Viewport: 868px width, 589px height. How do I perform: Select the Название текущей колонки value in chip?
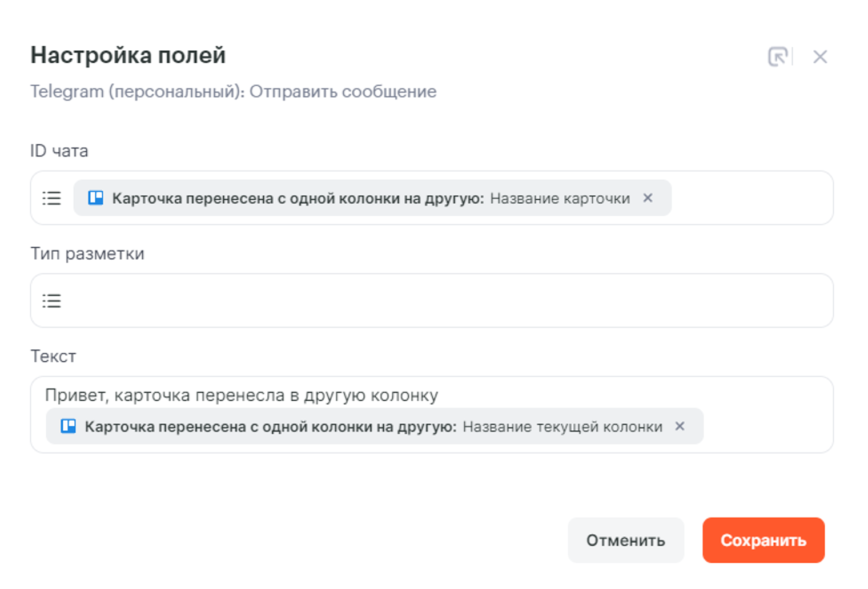click(562, 427)
